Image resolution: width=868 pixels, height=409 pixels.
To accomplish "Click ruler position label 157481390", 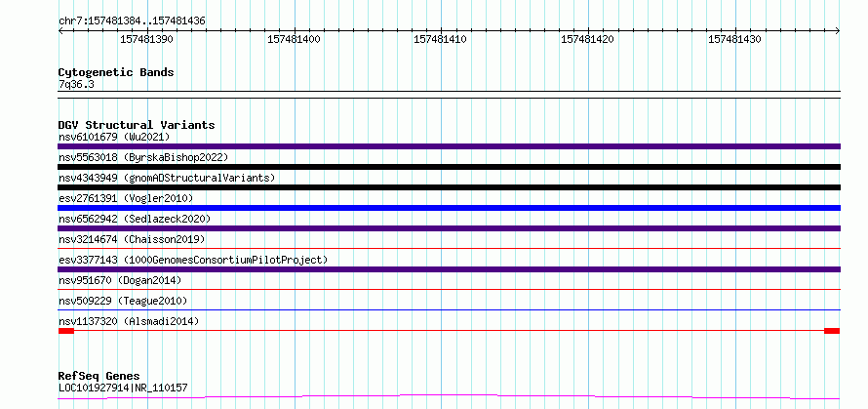I will pos(146,39).
